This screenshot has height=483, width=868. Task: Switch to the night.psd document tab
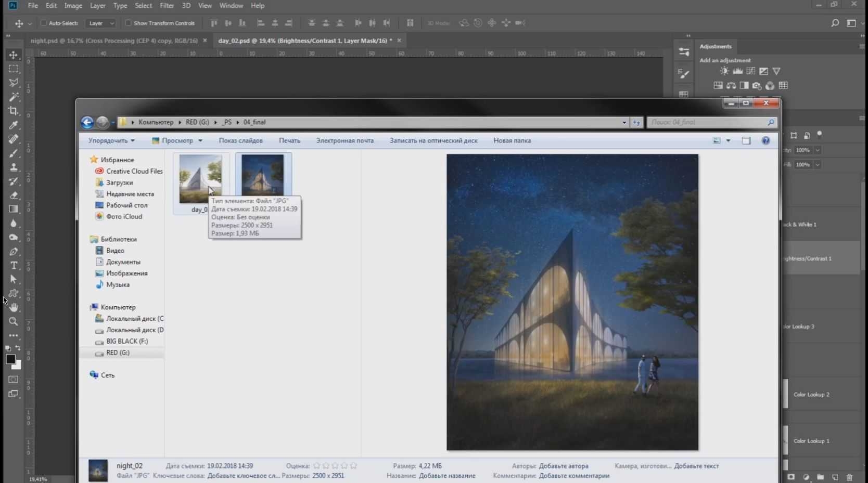tap(114, 41)
